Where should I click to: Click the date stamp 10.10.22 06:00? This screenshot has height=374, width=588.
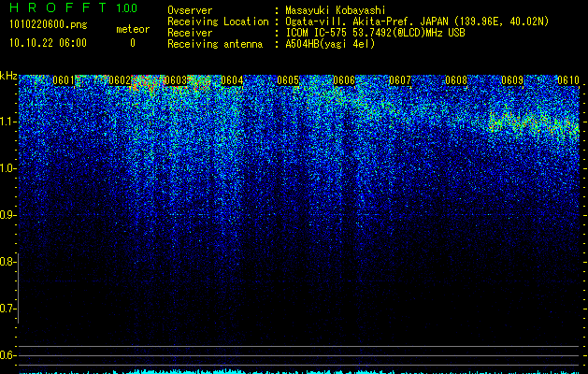tap(48, 43)
